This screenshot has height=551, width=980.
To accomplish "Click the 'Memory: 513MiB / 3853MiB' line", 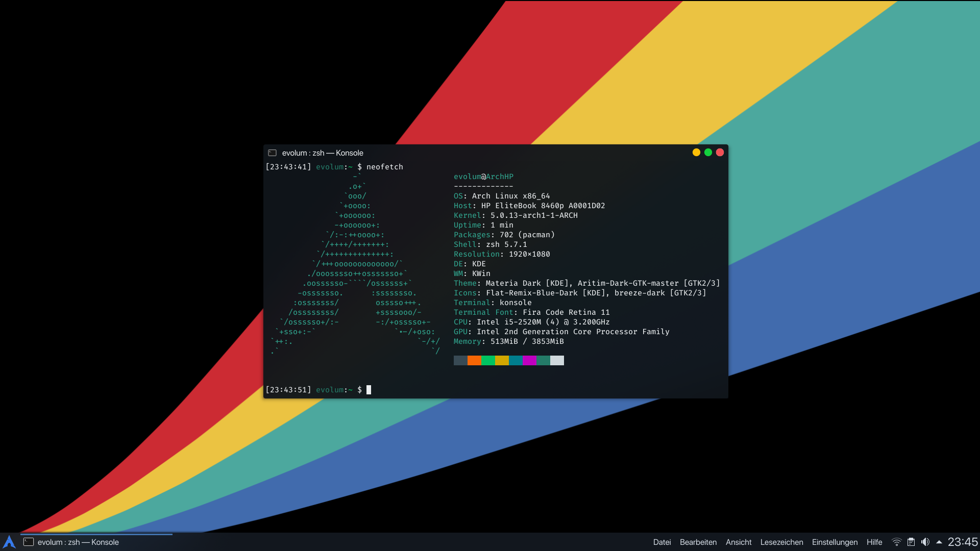I will point(508,341).
